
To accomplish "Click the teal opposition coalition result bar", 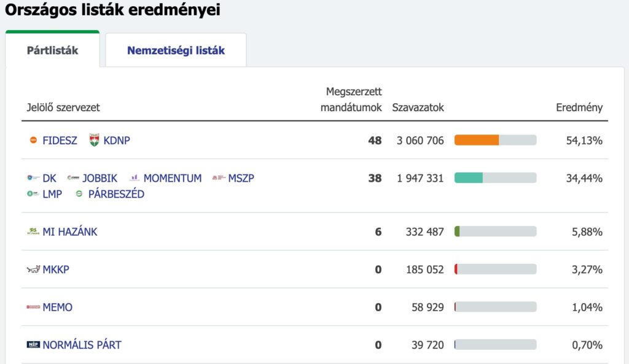I will point(469,178).
